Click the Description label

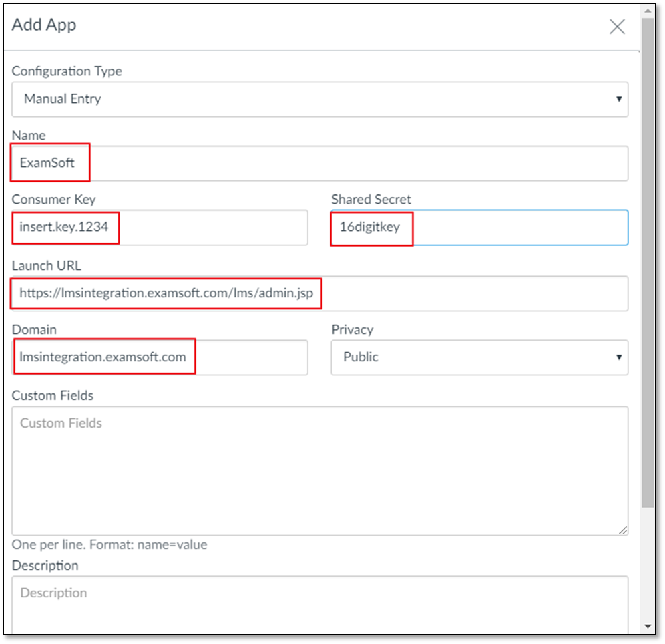coord(45,566)
